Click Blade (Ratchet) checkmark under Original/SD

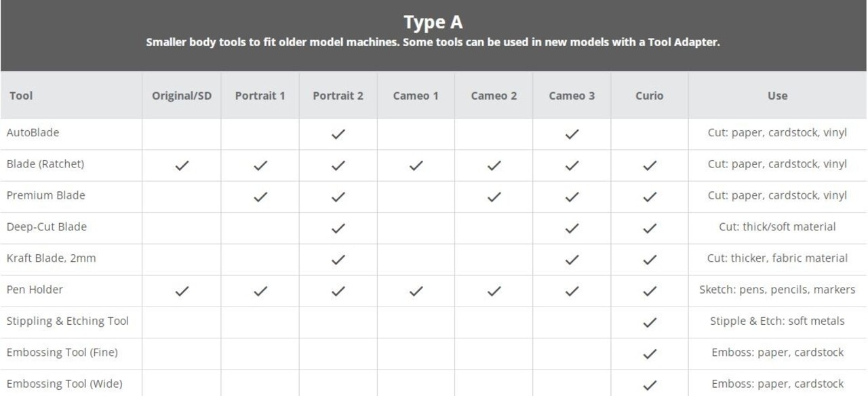(x=182, y=165)
